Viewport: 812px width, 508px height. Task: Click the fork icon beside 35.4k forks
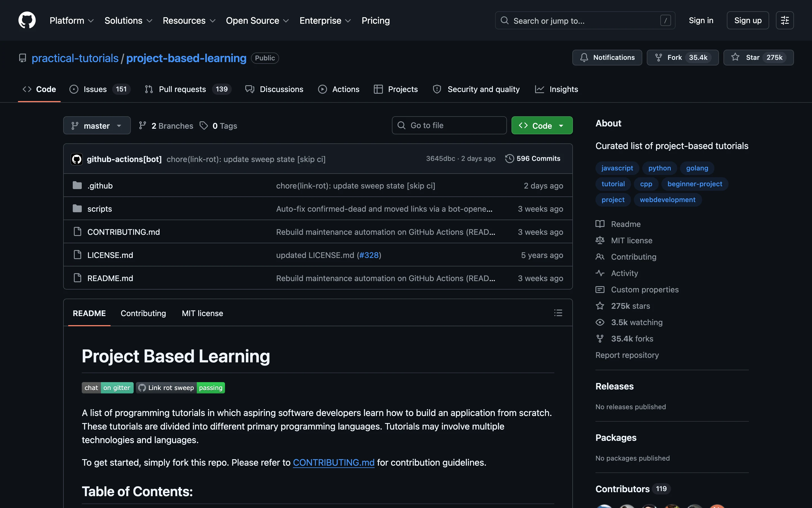[x=600, y=338]
